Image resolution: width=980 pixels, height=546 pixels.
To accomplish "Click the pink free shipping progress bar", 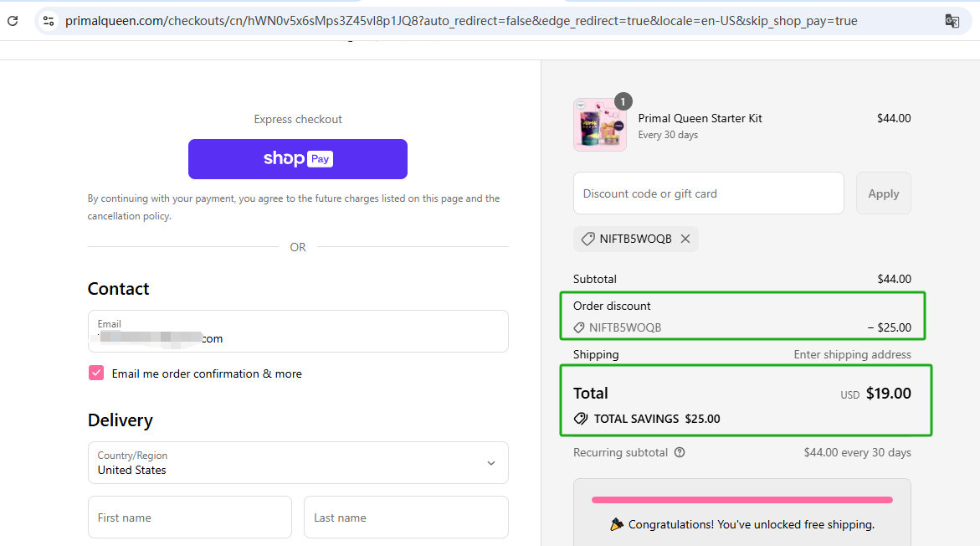I will 741,500.
